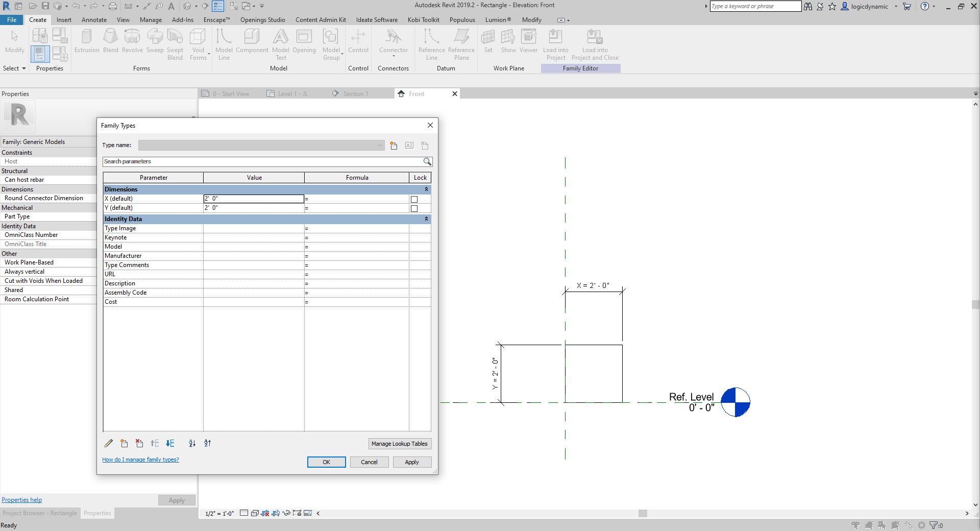Click the Delete Type icon beside Type name

[425, 146]
